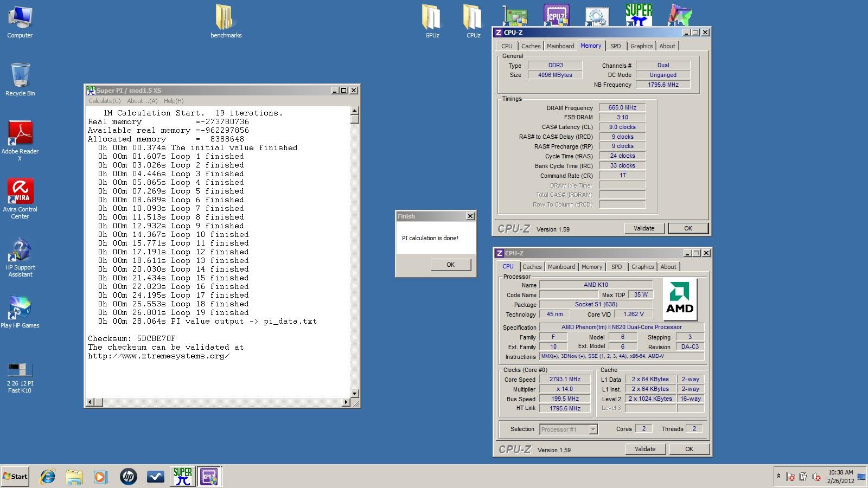Select Caches tab in upper CPU-Z window

pyautogui.click(x=531, y=47)
